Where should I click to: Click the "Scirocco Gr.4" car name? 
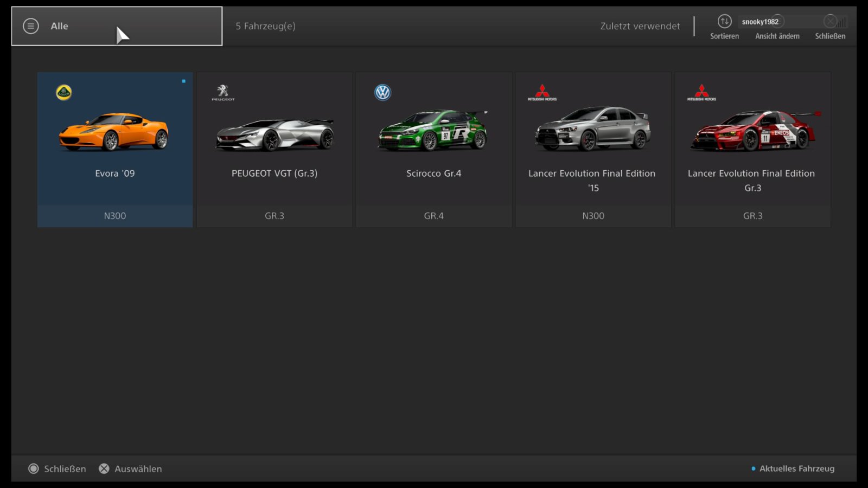[x=434, y=174]
